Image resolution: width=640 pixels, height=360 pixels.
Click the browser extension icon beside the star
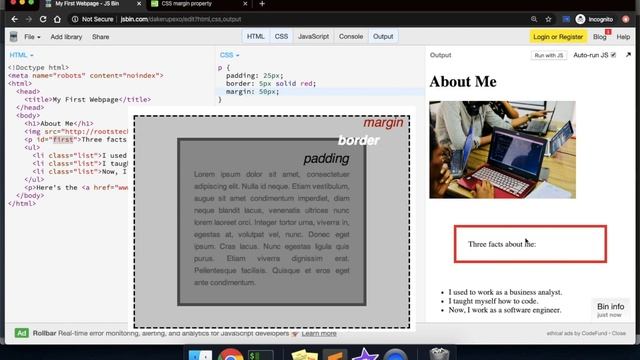[x=566, y=19]
